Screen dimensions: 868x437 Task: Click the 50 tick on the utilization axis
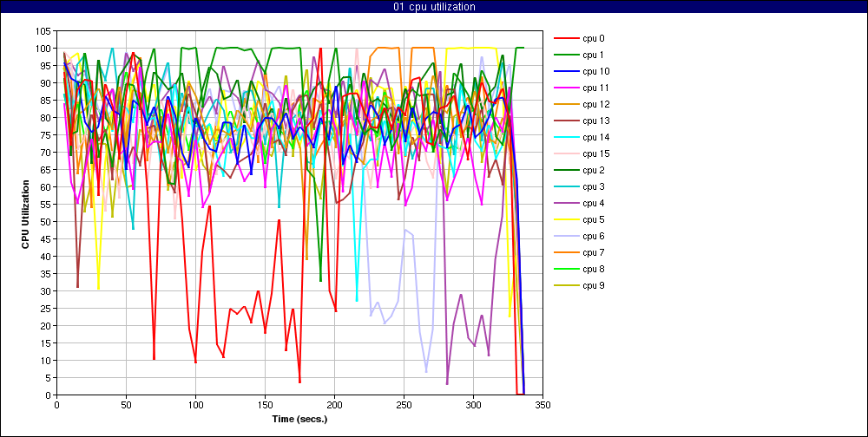click(x=48, y=222)
